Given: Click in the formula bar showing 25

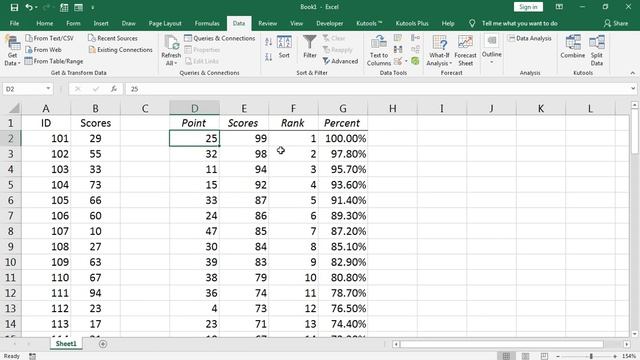Looking at the screenshot, I should pos(379,89).
